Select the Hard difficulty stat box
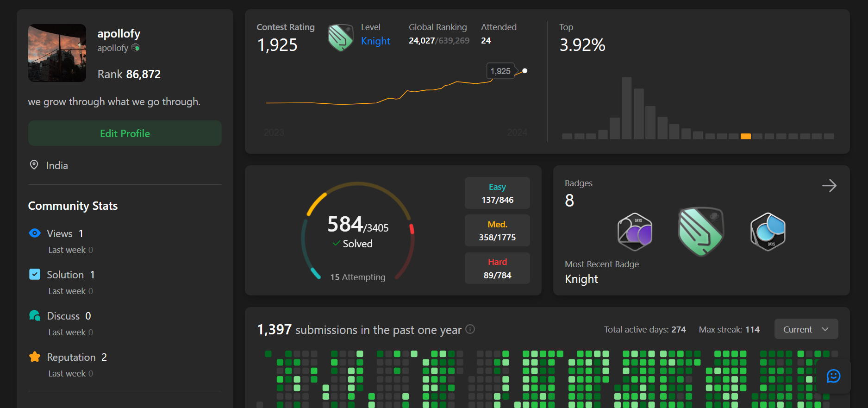 pos(497,268)
